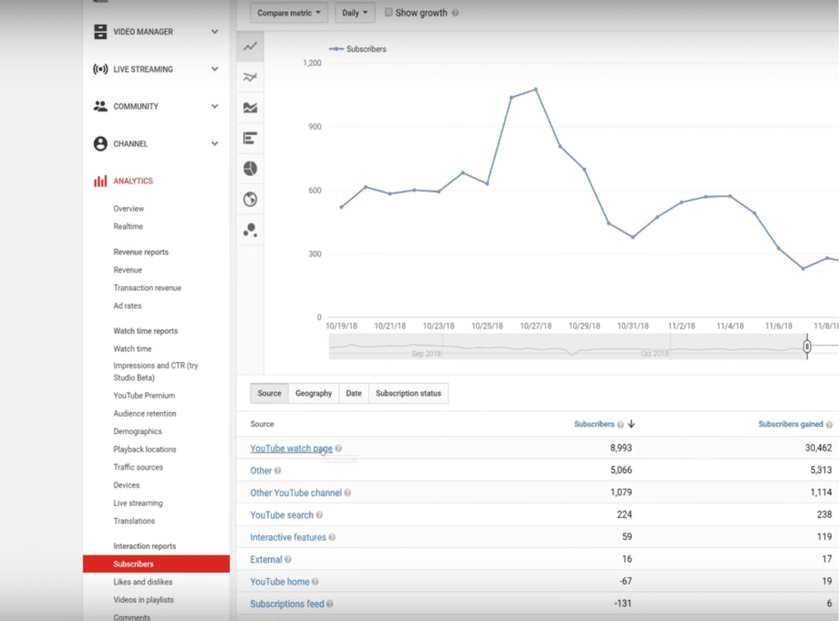Enable the Show growth checkbox
This screenshot has width=840, height=621.
tap(388, 12)
